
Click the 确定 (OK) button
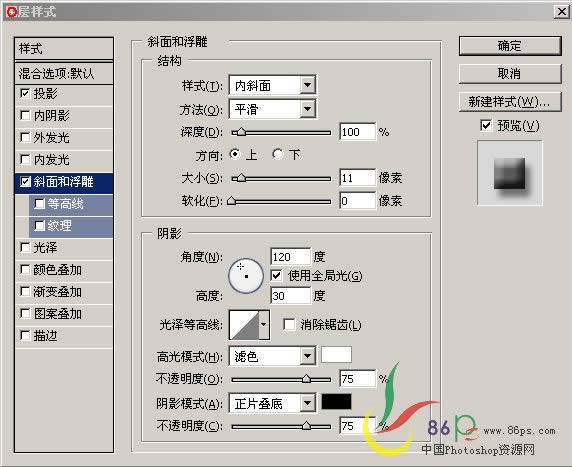(x=510, y=46)
